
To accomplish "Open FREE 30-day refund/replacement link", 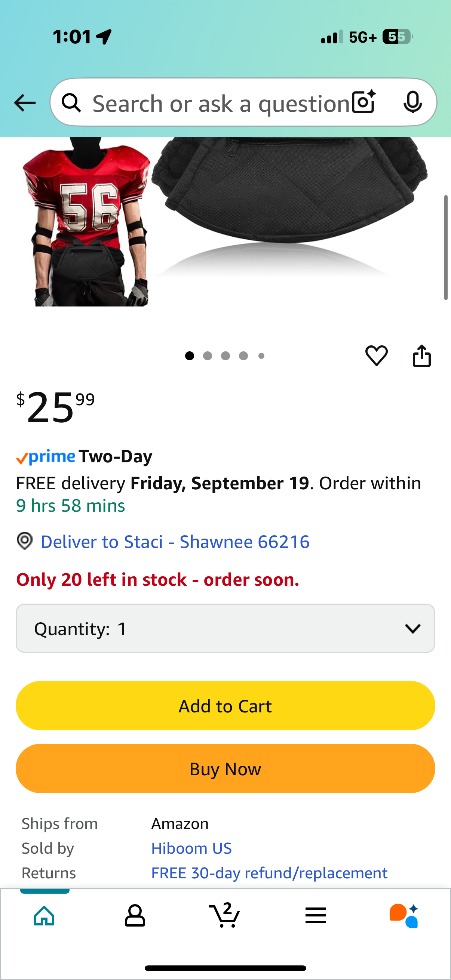I will [x=270, y=873].
